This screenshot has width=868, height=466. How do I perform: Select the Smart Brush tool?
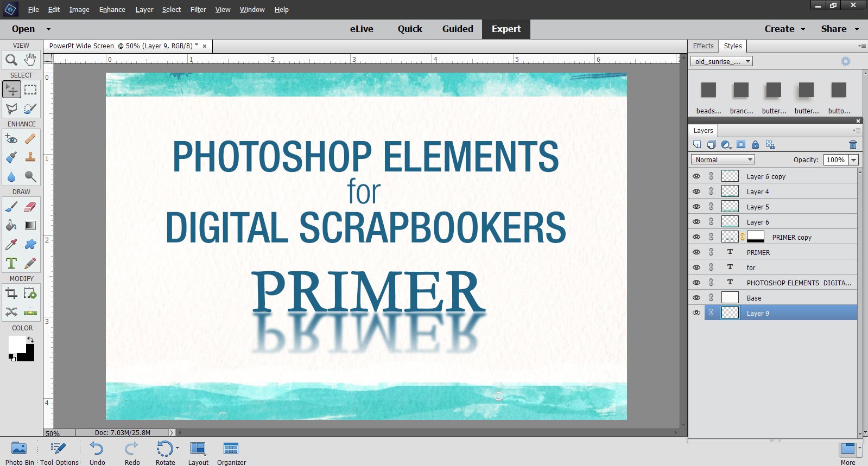coord(11,157)
